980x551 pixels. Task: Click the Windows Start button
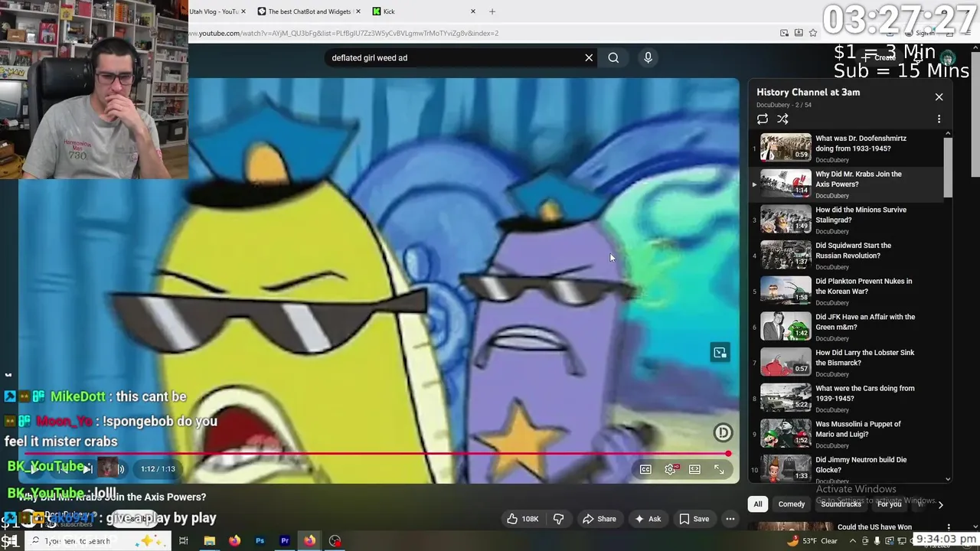coord(11,541)
